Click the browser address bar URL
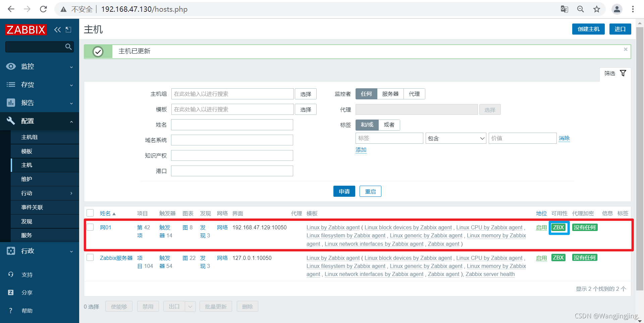Viewport: 644px width, 323px height. 144,9
